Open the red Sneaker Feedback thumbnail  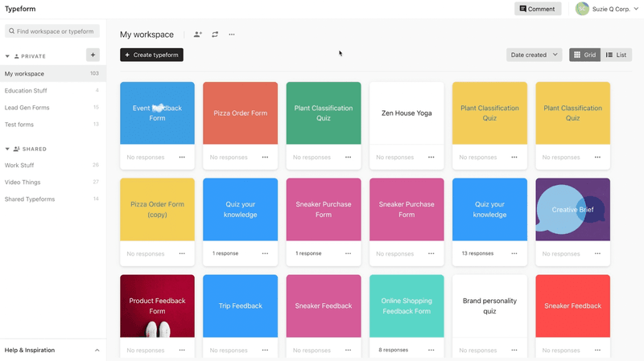[572, 306]
